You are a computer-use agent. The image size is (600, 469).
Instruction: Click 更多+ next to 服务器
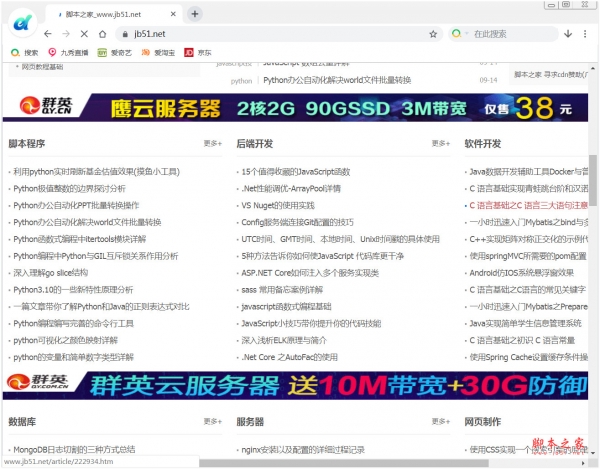pos(441,421)
